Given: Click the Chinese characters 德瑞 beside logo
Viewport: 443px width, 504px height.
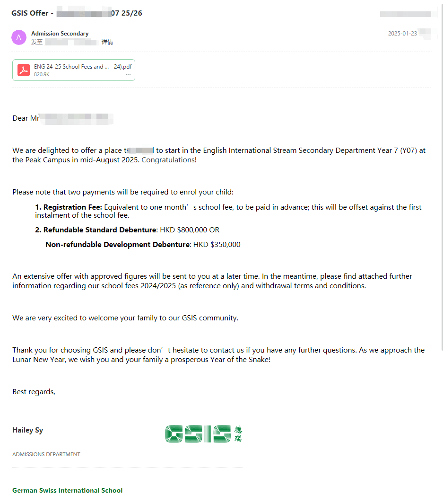Looking at the screenshot, I should click(238, 434).
